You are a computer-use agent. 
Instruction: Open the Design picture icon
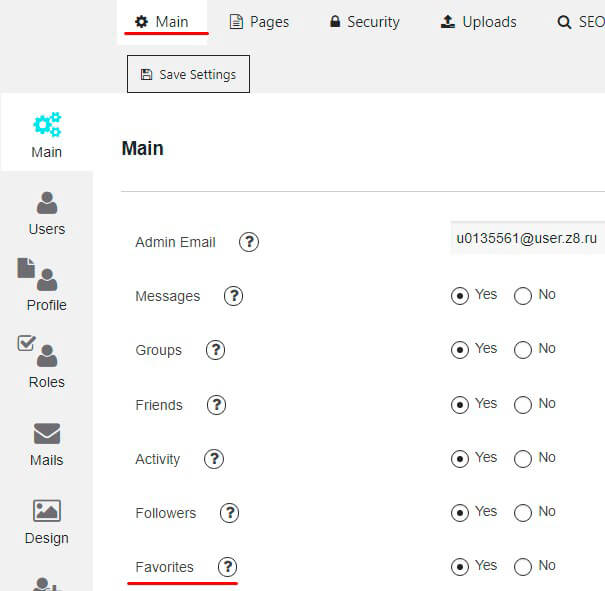point(47,511)
